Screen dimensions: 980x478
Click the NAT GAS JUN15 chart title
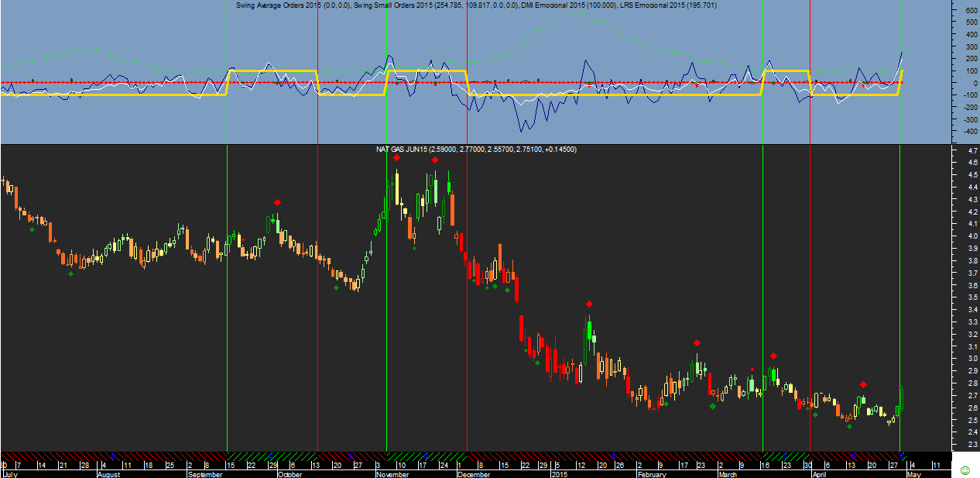(475, 150)
